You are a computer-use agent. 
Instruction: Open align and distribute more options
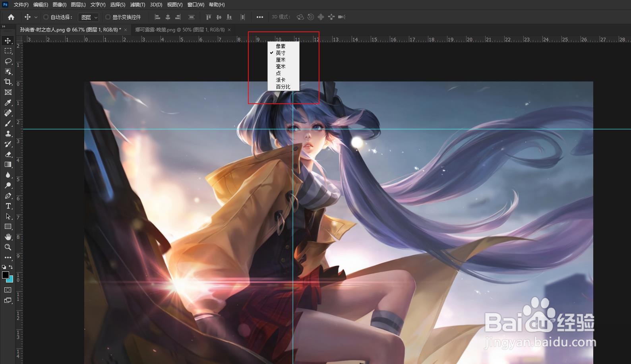pyautogui.click(x=260, y=17)
